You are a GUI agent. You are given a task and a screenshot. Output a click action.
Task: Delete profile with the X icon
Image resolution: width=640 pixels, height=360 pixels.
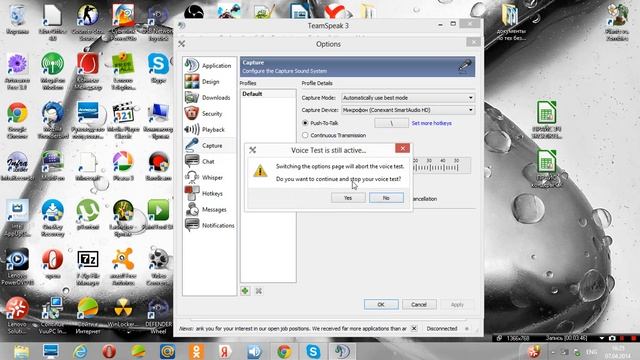coord(258,291)
